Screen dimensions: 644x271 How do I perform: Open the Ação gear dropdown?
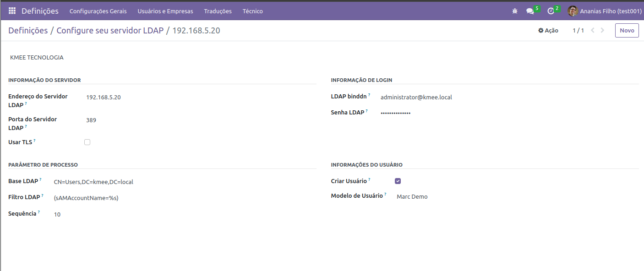pyautogui.click(x=548, y=31)
